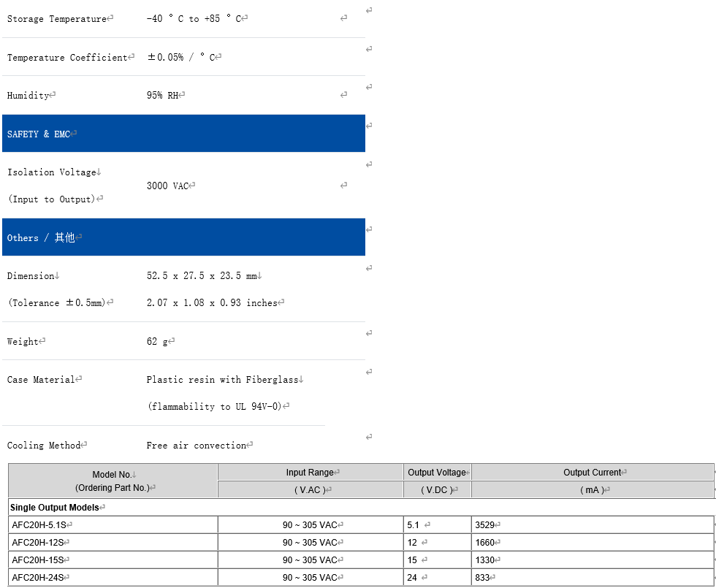
Task: Click the 52.5 x 27.5 x 23.5 mm dimension
Action: coord(202,276)
